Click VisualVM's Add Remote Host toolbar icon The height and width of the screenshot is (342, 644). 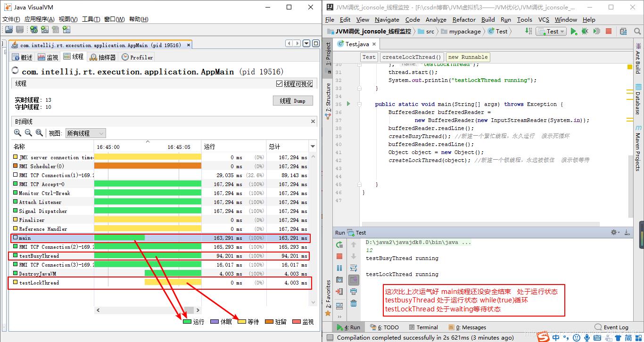coord(34,30)
